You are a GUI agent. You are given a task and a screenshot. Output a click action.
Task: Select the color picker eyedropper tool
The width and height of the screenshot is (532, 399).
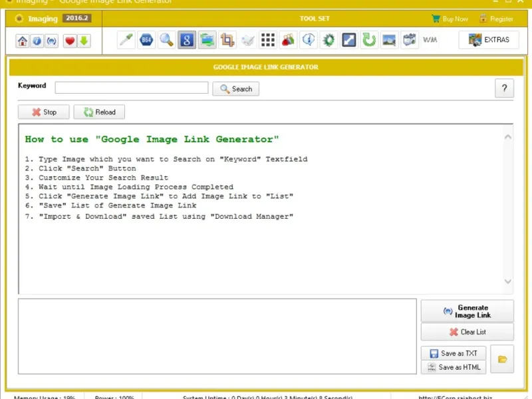(126, 41)
